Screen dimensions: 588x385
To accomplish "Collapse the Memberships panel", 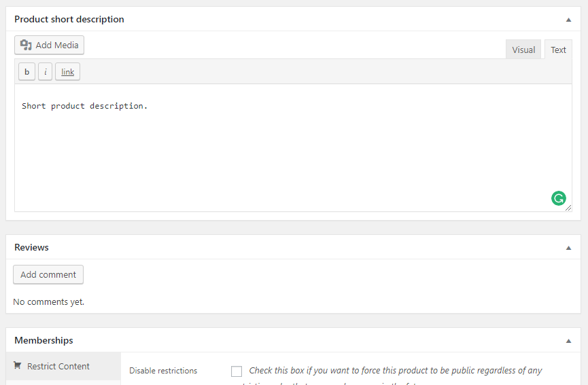I will 568,340.
